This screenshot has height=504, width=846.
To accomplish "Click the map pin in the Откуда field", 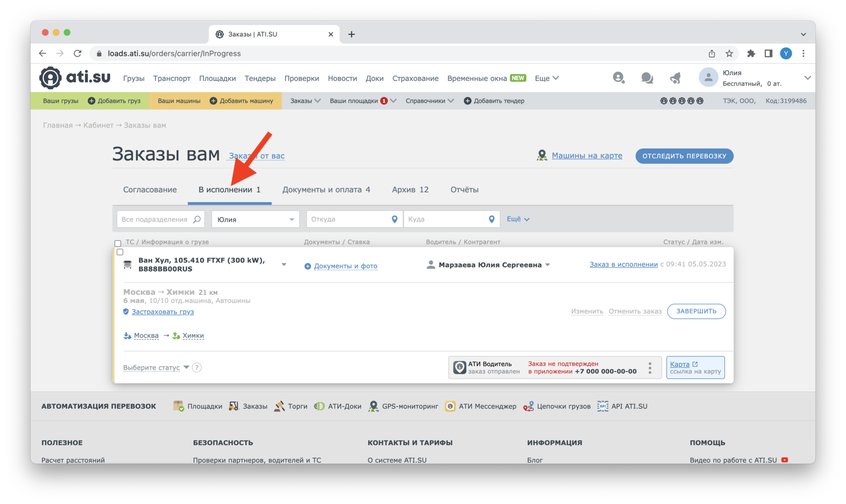I will [395, 220].
